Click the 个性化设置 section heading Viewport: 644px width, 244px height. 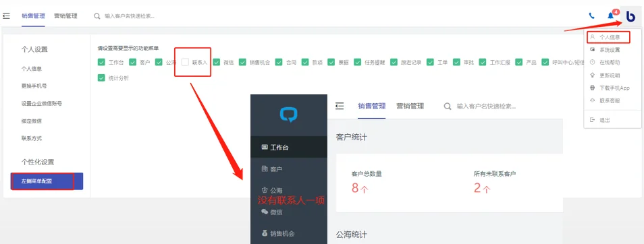point(38,162)
